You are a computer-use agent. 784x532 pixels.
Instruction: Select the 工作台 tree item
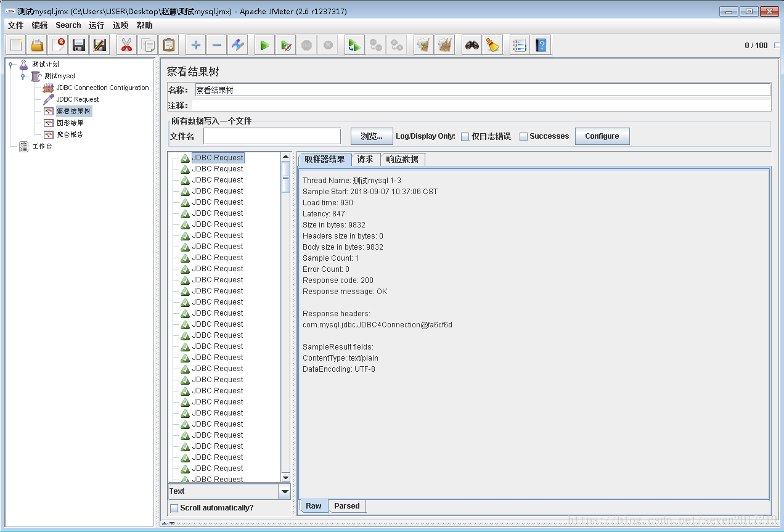click(42, 147)
